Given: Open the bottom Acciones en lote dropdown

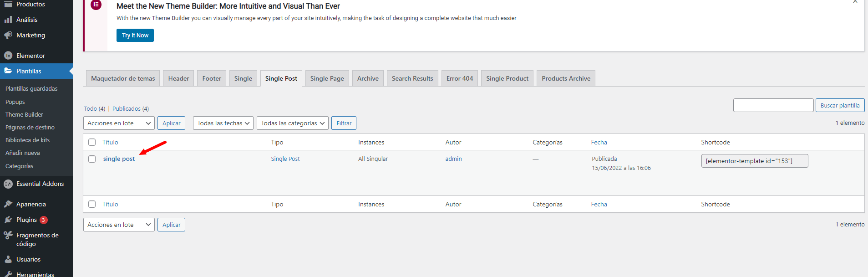Looking at the screenshot, I should (x=119, y=225).
